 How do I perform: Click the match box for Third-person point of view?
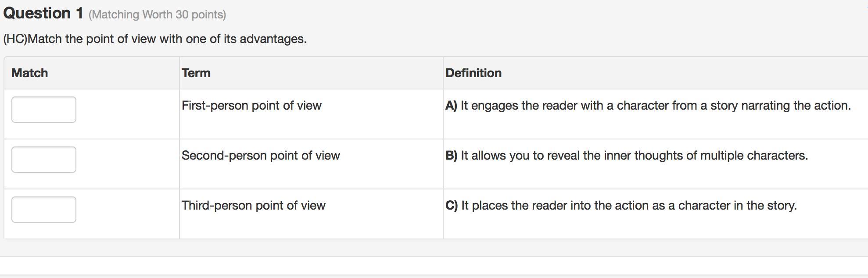click(x=43, y=210)
